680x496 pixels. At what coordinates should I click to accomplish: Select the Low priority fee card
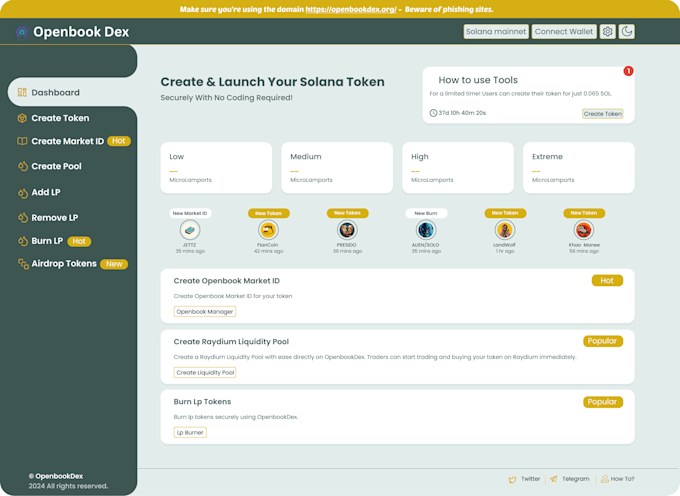[216, 168]
